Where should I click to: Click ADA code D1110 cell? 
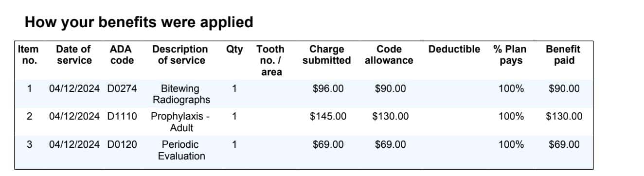click(122, 117)
